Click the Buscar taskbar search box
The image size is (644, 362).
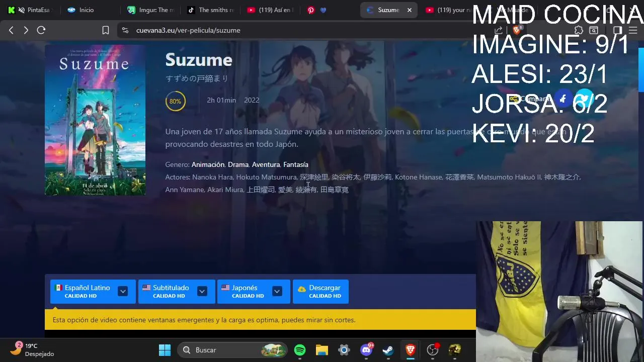[x=232, y=350]
